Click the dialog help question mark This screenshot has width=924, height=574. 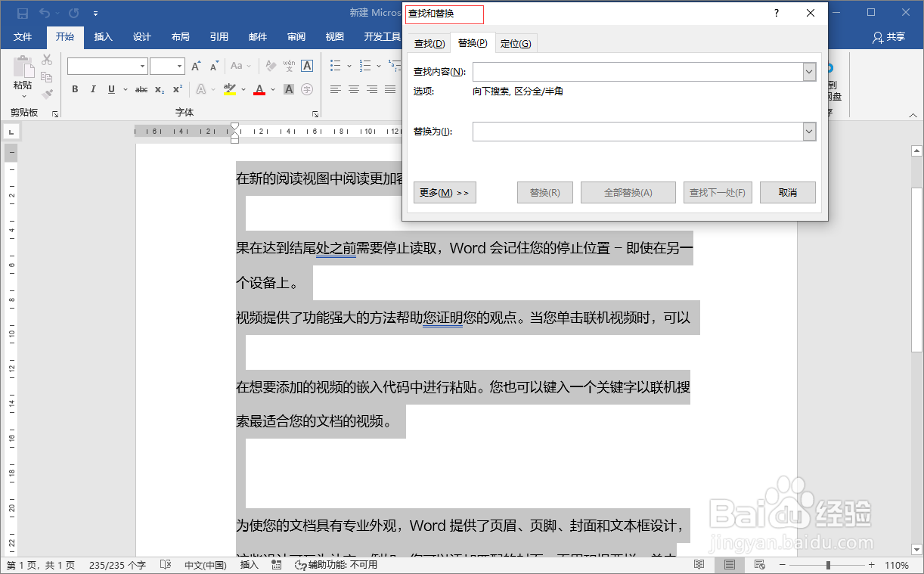click(777, 14)
